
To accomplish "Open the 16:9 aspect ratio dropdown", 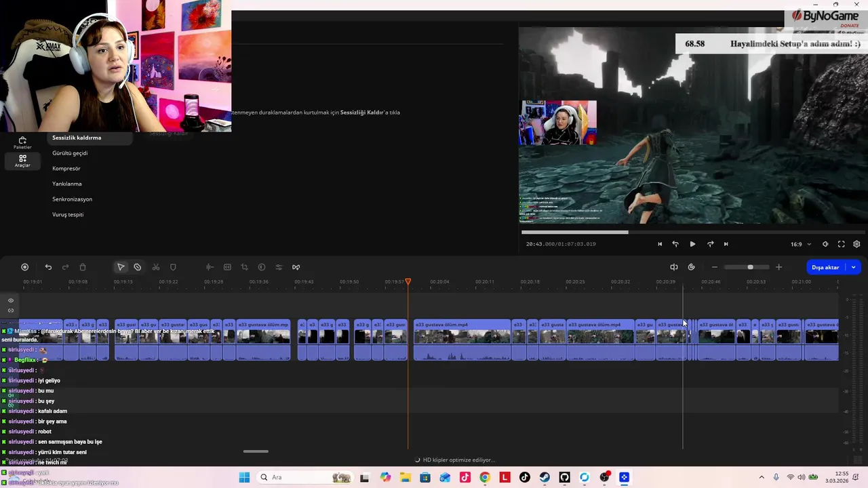I will [x=800, y=244].
